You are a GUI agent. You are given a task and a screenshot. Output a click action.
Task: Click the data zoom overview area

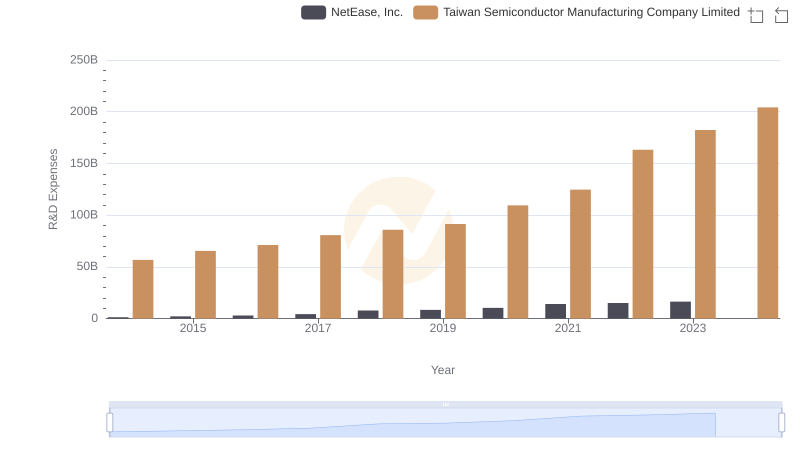(445, 423)
